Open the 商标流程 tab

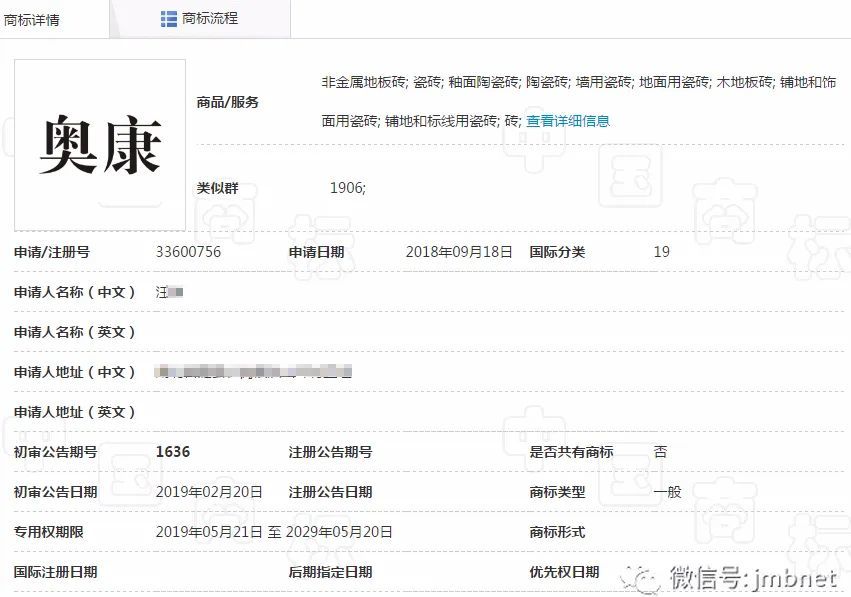tap(209, 18)
